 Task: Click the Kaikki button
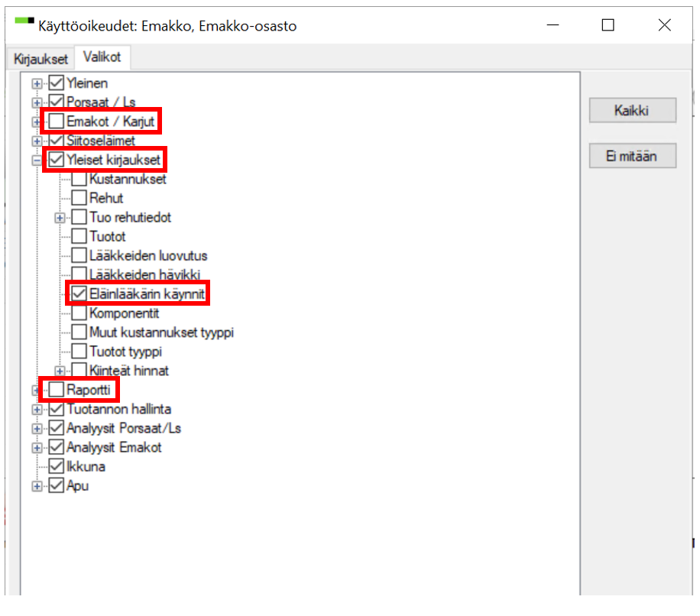pyautogui.click(x=632, y=110)
